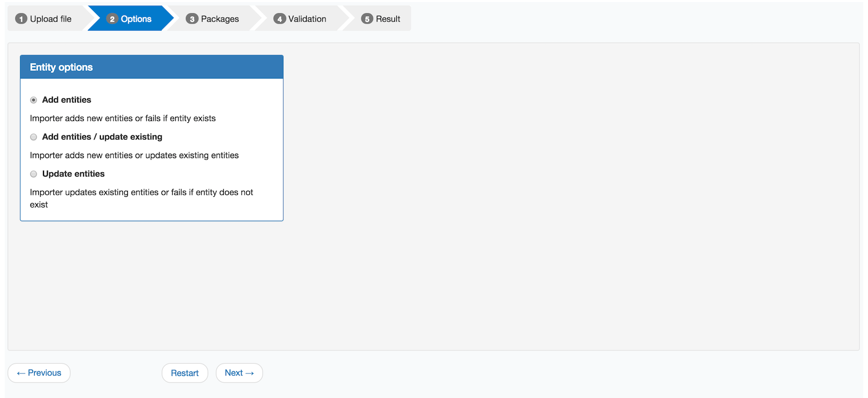Click the Previous button text
Viewport: 868px width, 398px height.
[45, 373]
